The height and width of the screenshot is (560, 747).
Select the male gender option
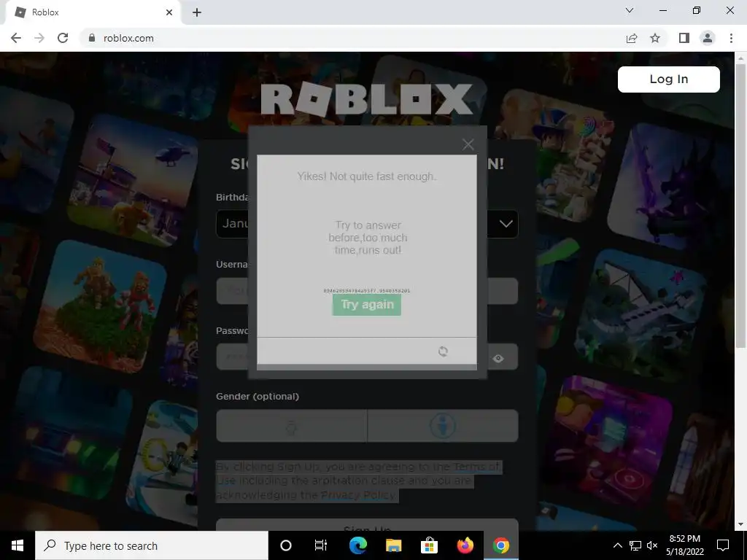(x=443, y=426)
